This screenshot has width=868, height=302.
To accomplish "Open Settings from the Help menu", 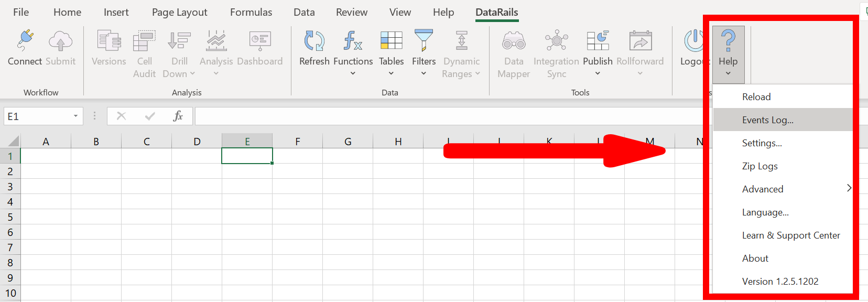I will 783,143.
